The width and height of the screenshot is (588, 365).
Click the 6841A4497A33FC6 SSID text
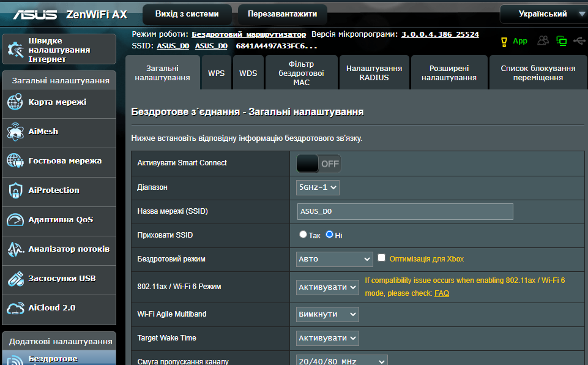point(277,46)
